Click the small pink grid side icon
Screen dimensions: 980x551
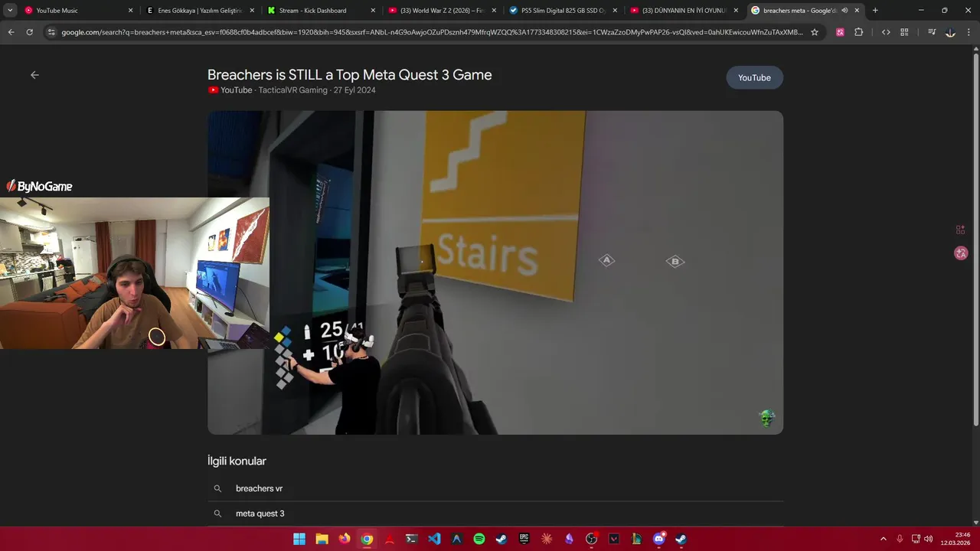click(x=960, y=230)
